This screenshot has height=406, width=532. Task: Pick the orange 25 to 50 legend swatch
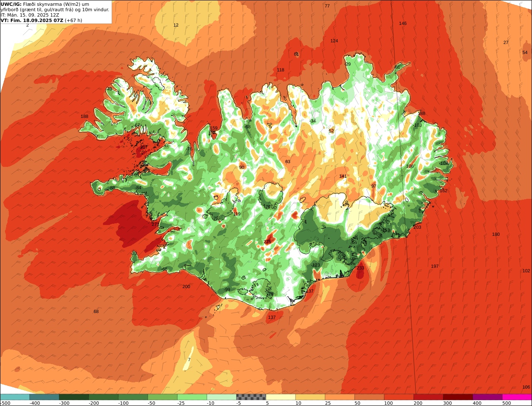(340, 397)
